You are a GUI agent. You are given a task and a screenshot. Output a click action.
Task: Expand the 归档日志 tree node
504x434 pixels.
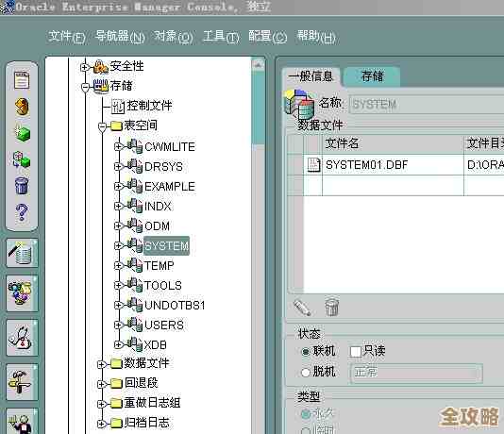[x=102, y=424]
